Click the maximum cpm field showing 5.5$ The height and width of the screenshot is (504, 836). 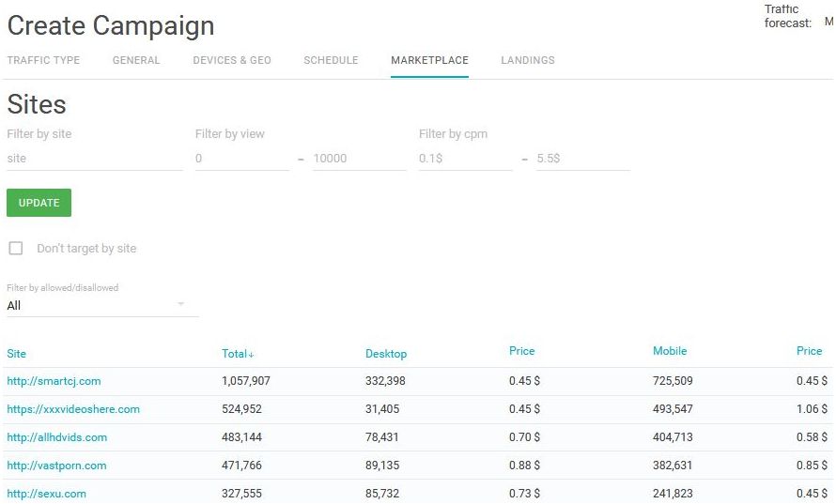pyautogui.click(x=583, y=159)
